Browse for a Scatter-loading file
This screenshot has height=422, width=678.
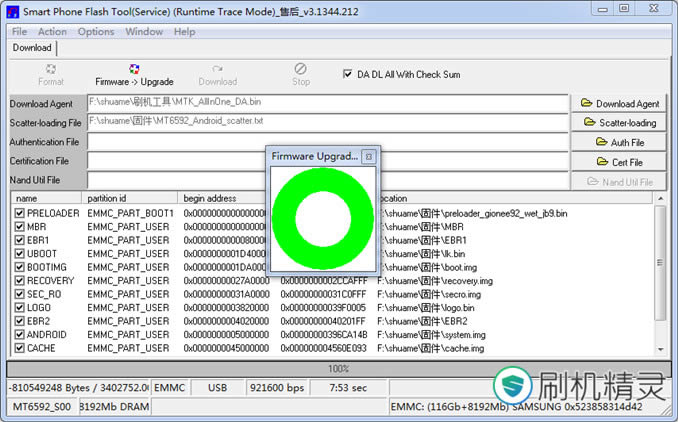(x=619, y=122)
